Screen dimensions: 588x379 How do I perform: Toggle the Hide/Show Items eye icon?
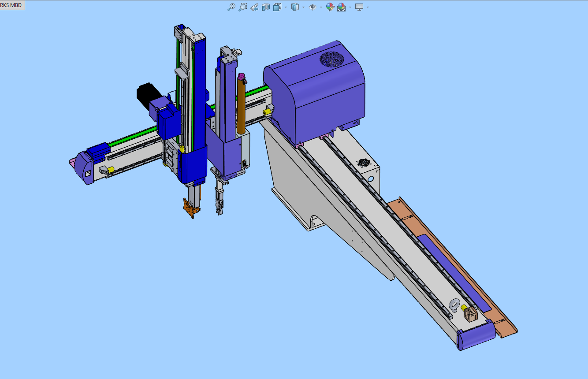coord(313,7)
